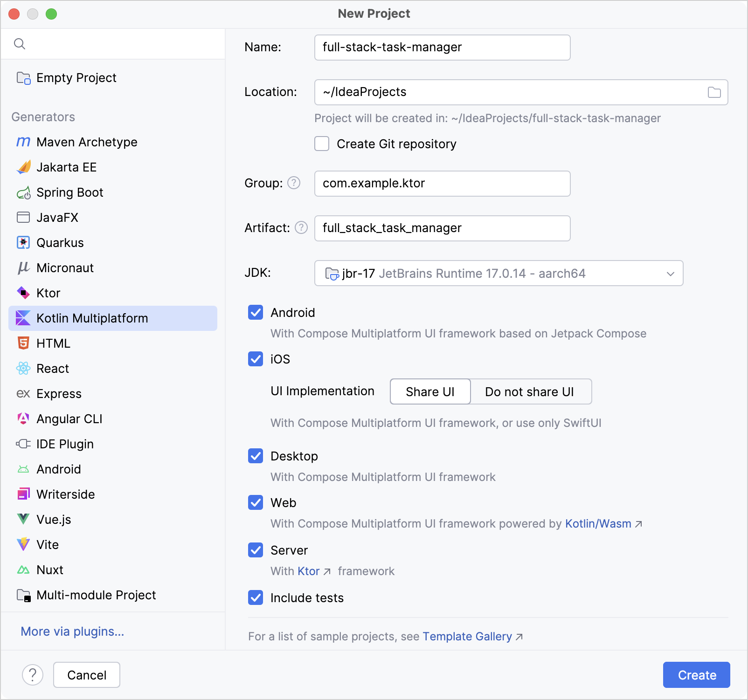Open the Group field help popup
This screenshot has width=748, height=700.
294,183
